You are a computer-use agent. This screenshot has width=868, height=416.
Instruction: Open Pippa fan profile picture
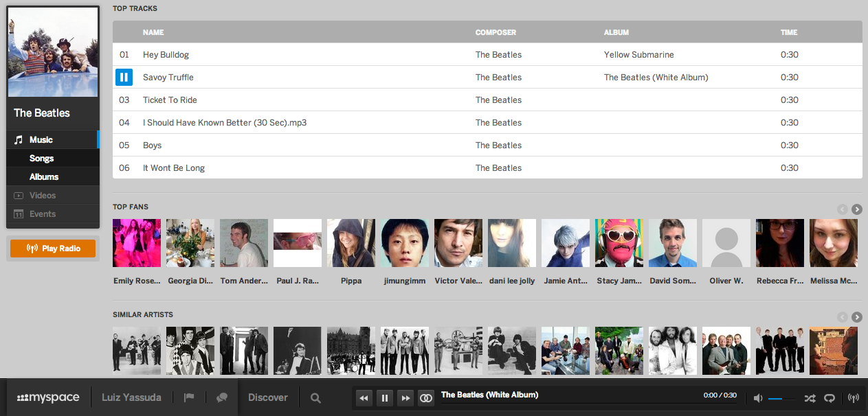coord(351,243)
